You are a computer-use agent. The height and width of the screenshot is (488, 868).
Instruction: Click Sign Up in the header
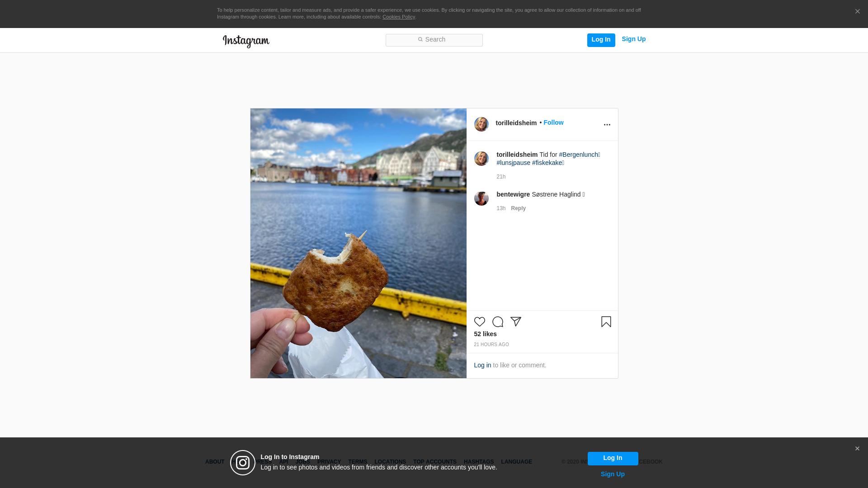coord(633,39)
